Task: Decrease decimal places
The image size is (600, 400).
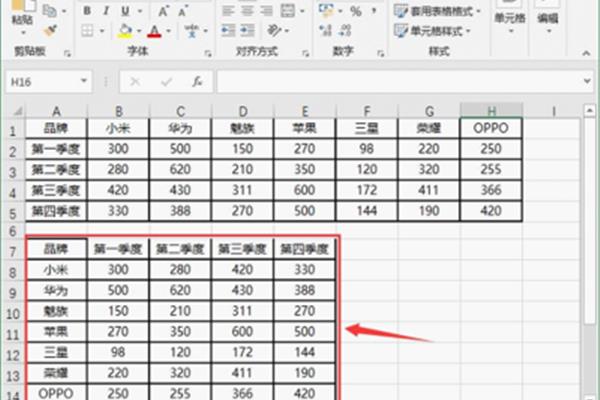Action: click(345, 31)
